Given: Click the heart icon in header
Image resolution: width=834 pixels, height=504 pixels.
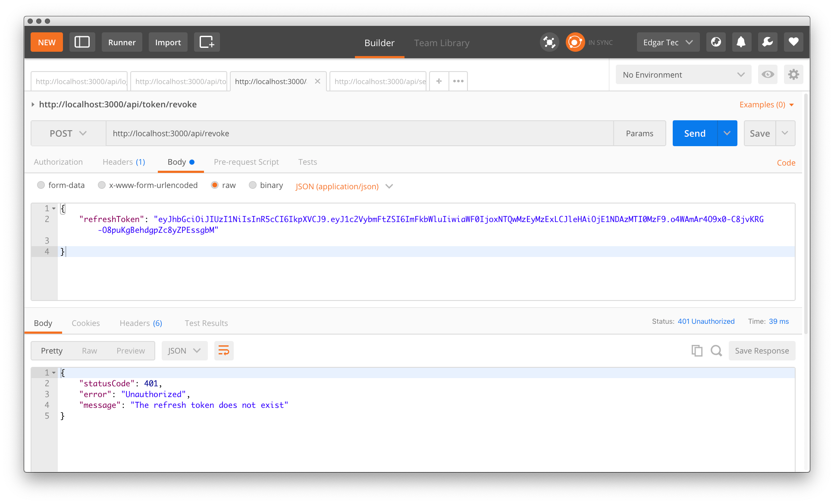Looking at the screenshot, I should tap(793, 42).
